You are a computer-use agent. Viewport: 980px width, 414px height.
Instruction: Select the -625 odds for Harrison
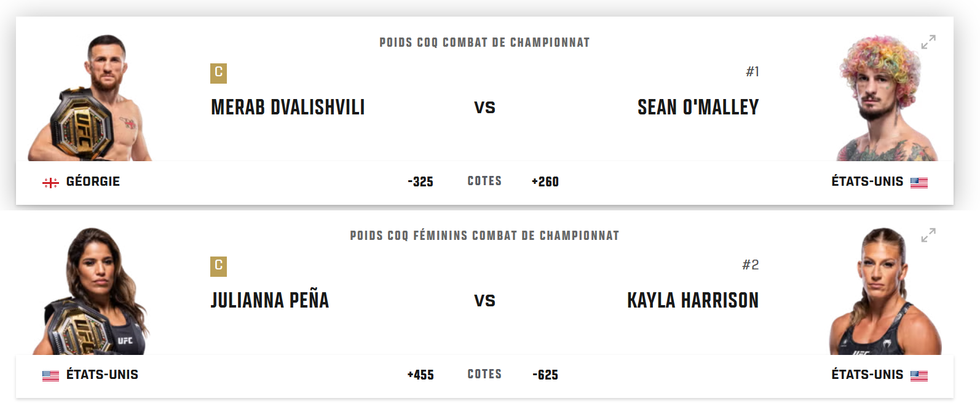[545, 375]
